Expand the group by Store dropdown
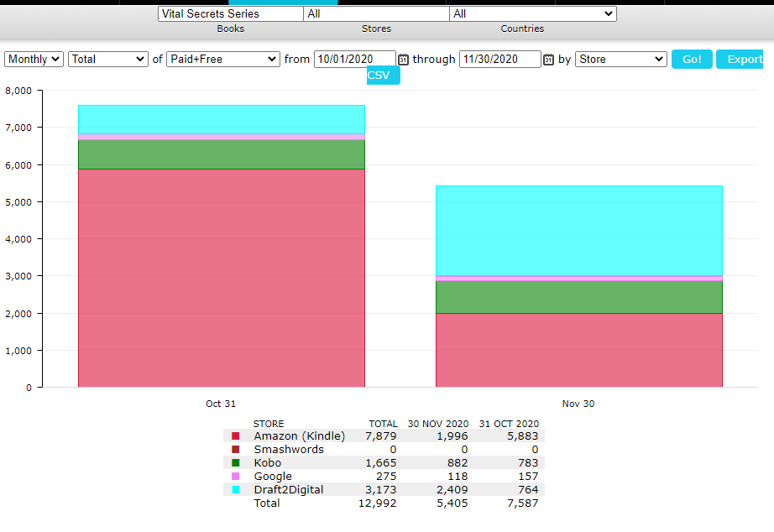Image resolution: width=774 pixels, height=532 pixels. 620,60
